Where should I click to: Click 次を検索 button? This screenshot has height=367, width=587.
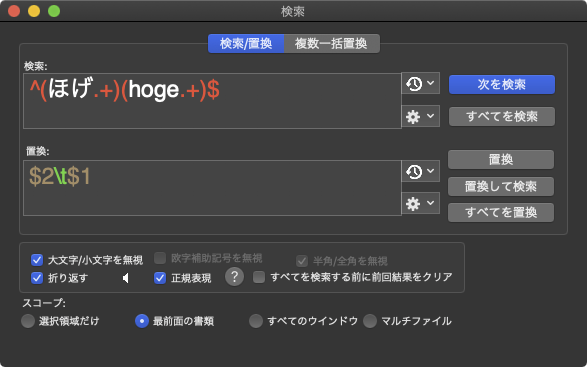502,84
